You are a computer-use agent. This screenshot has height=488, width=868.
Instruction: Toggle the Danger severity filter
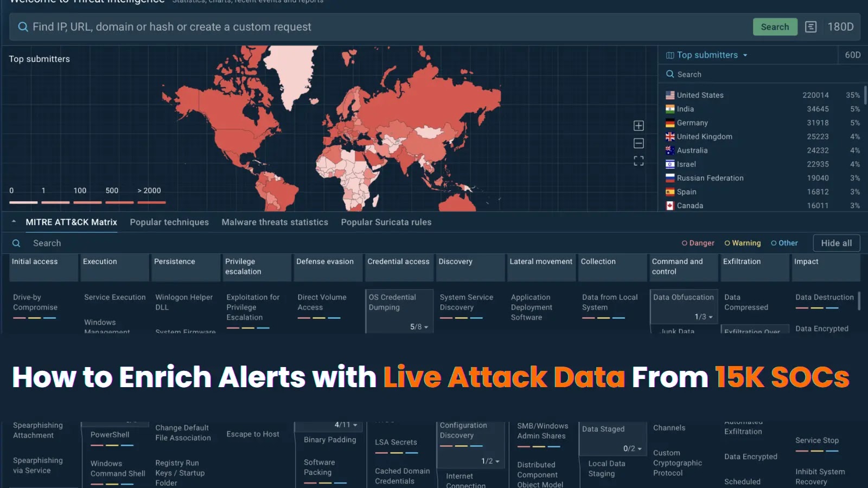pyautogui.click(x=698, y=243)
